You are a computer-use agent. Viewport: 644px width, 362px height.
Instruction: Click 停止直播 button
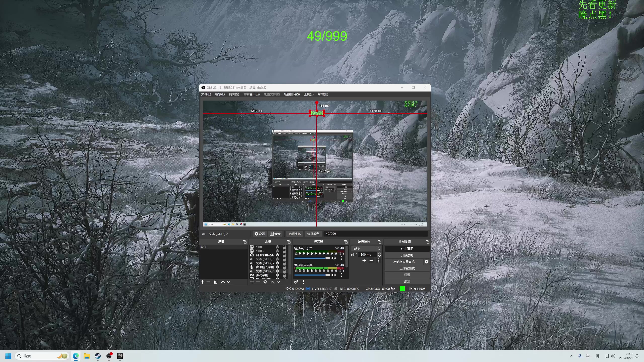pyautogui.click(x=407, y=249)
